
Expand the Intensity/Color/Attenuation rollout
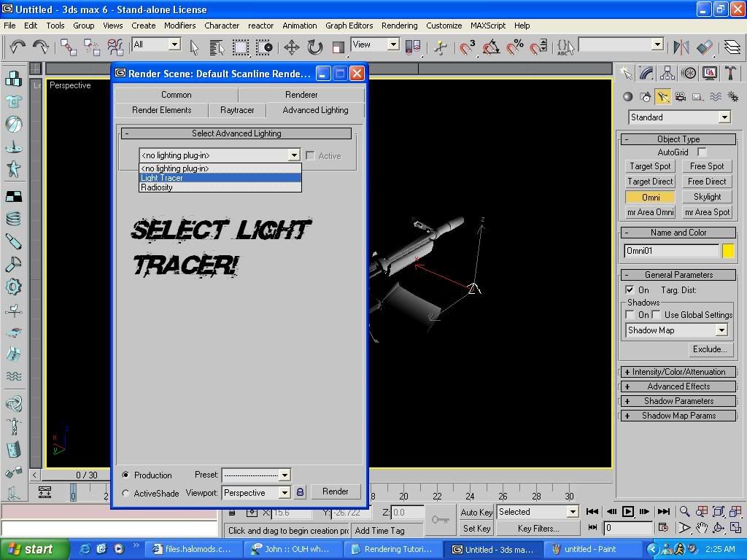tap(678, 372)
